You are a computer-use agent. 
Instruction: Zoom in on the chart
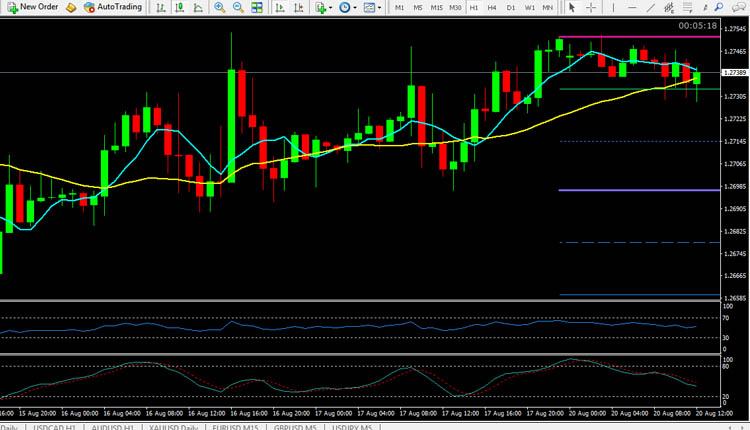click(220, 8)
